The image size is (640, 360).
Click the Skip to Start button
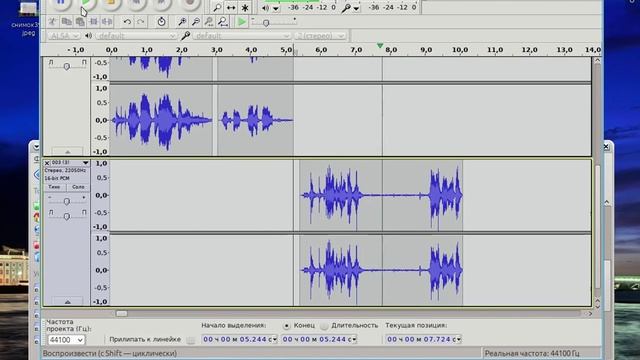(x=137, y=3)
